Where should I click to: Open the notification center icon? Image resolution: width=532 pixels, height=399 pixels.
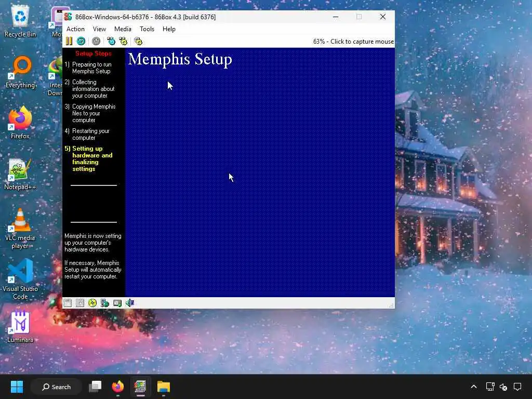tap(517, 387)
